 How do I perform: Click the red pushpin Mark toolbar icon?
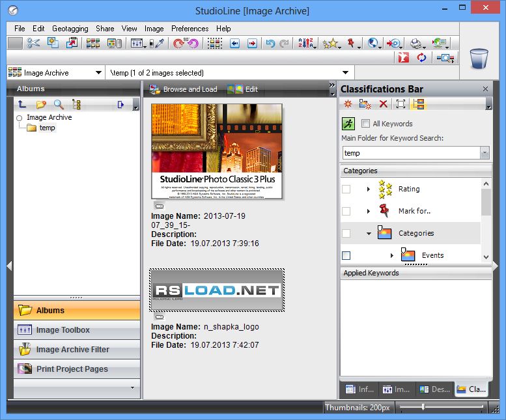tap(351, 43)
